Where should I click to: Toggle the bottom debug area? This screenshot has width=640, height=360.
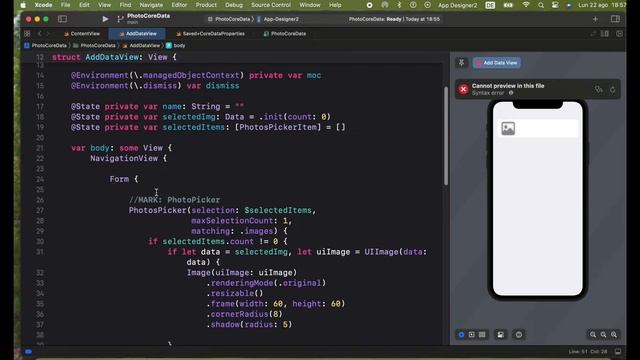[618, 351]
